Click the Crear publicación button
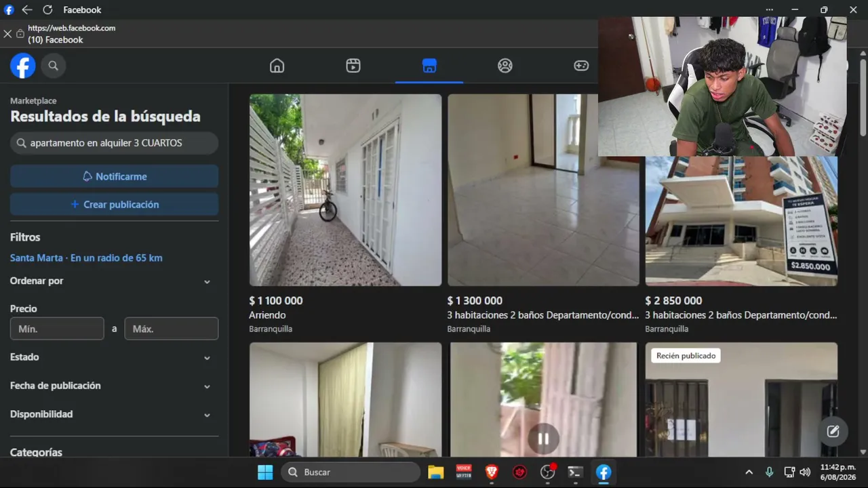The image size is (868, 488). tap(114, 205)
